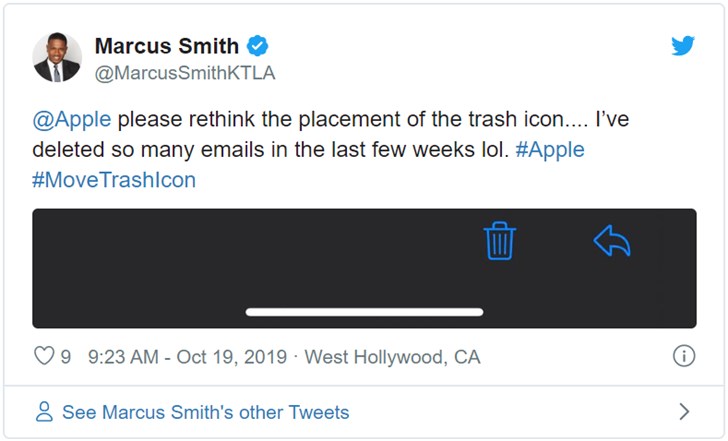
Task: Open the #MoveTrashIcon hashtag
Action: tap(114, 180)
